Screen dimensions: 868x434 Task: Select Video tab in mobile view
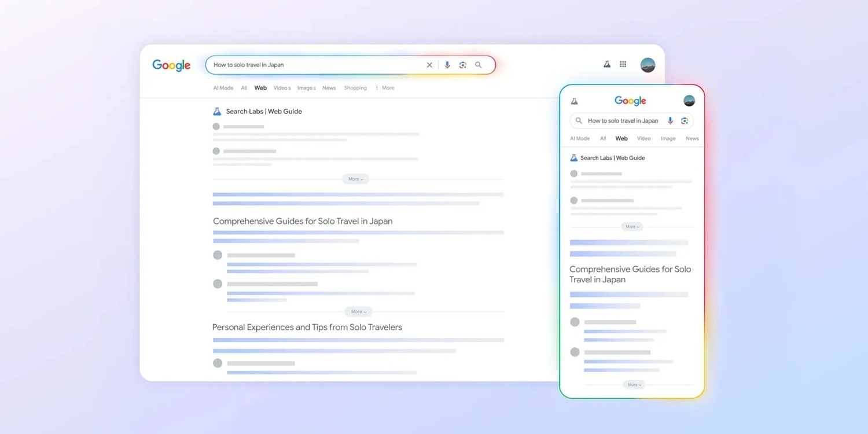644,138
